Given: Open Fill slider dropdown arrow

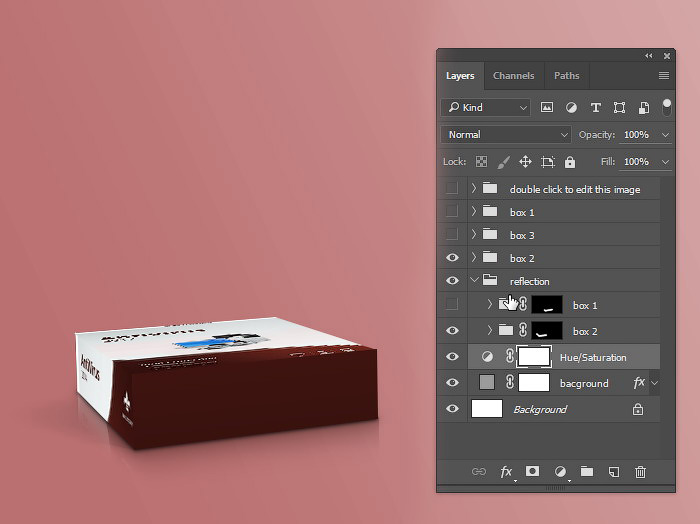Looking at the screenshot, I should pyautogui.click(x=665, y=162).
